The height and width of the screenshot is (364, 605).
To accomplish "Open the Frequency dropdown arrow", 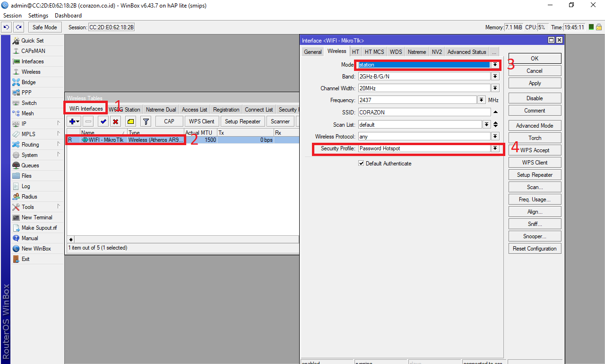I will click(482, 100).
